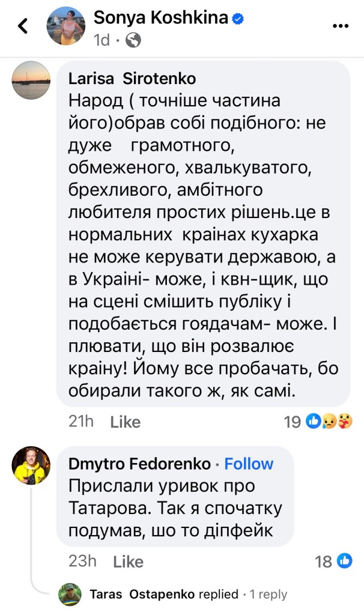The image size is (364, 615).
Task: Tap the 23h timestamp on Dmytro's comment
Action: [82, 562]
